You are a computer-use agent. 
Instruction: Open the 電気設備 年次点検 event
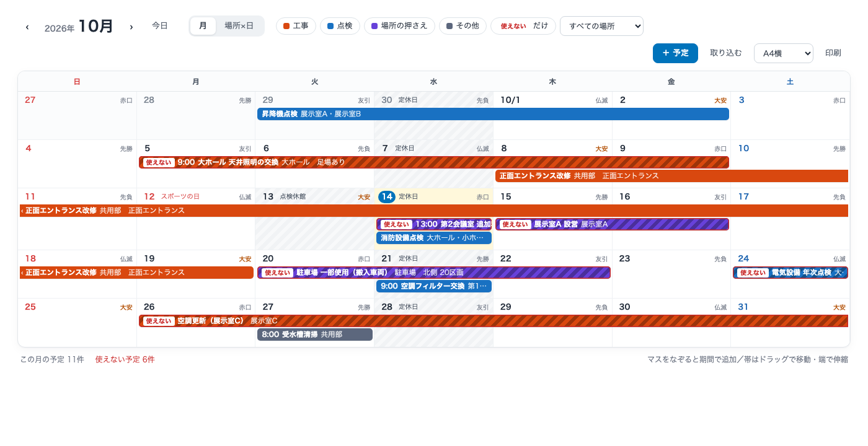click(x=790, y=273)
